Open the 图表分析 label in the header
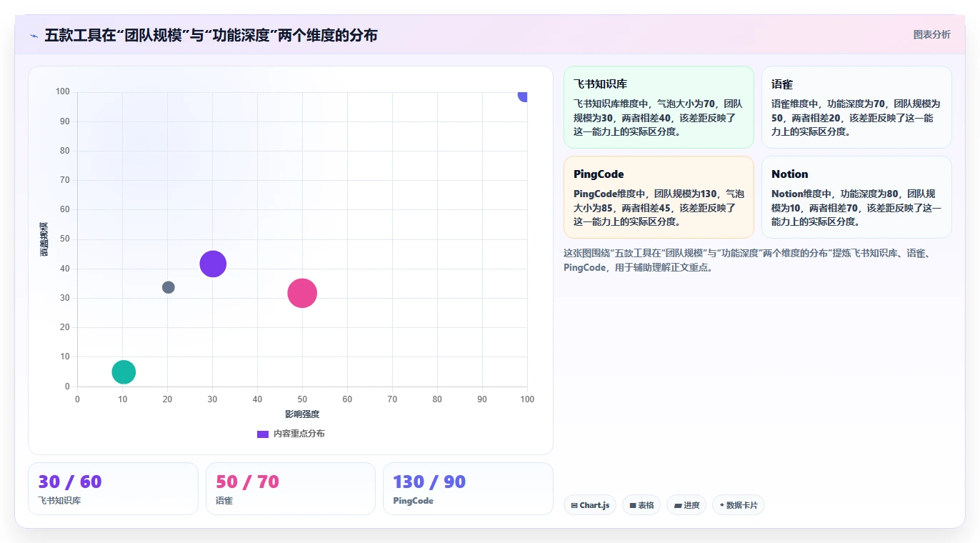Screen dimensions: 980x543 pos(931,34)
